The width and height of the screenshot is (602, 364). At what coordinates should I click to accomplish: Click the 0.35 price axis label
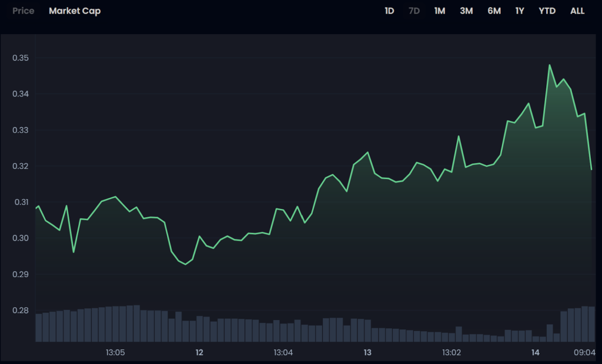(x=21, y=58)
